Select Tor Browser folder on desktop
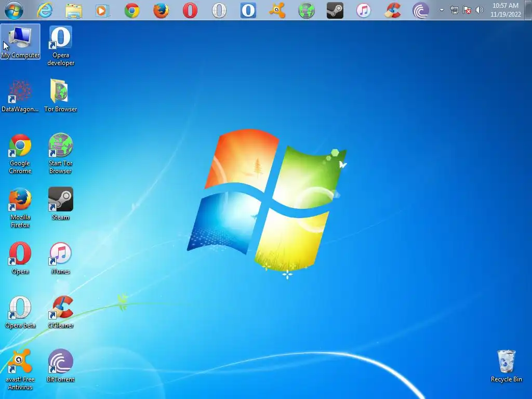The width and height of the screenshot is (532, 399). point(60,96)
